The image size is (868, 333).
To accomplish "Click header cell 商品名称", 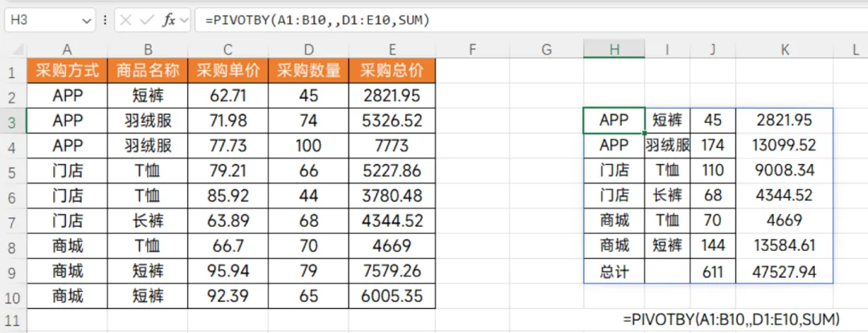I will [x=148, y=70].
